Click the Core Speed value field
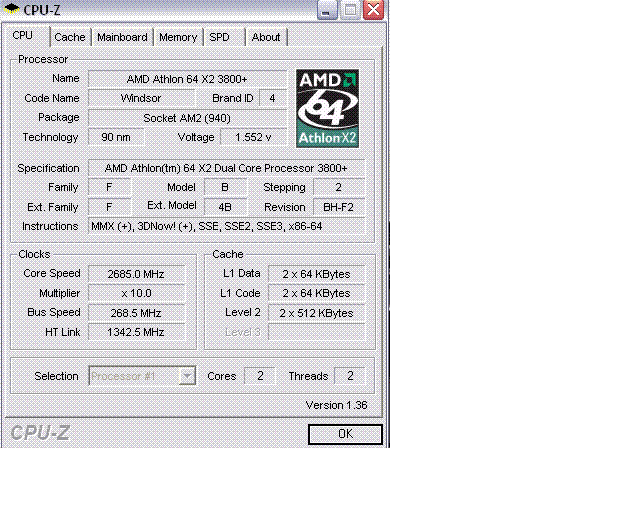This screenshot has height=512, width=640. pyautogui.click(x=136, y=274)
